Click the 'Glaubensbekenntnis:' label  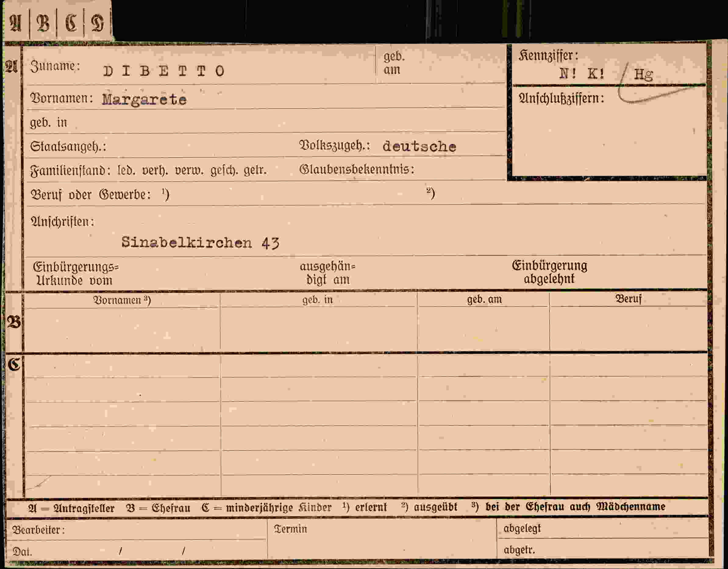tap(357, 169)
